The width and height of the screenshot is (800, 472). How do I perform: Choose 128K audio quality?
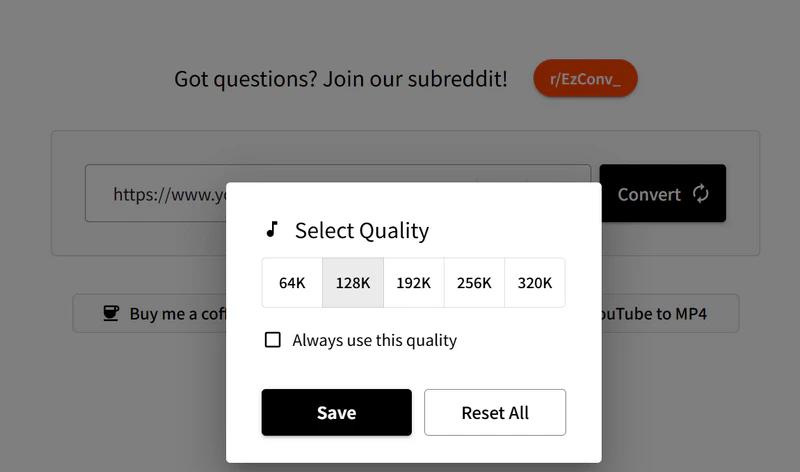coord(353,283)
